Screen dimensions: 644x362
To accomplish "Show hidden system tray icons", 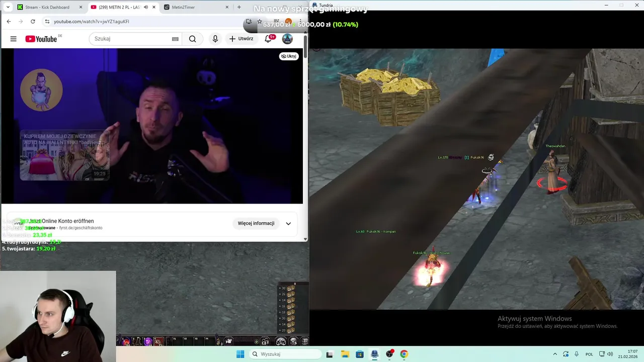I will tap(555, 354).
